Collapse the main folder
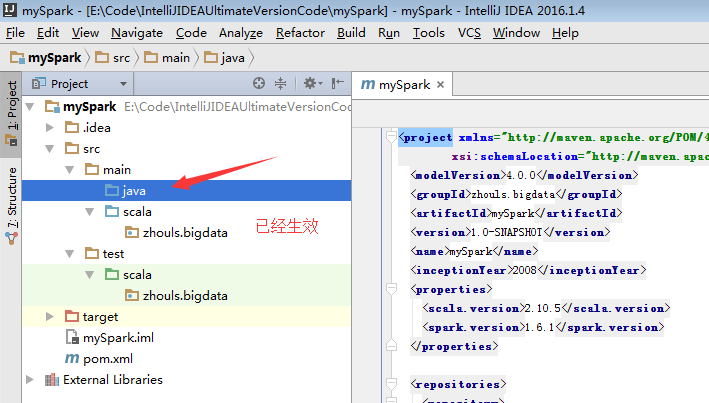 tap(70, 170)
